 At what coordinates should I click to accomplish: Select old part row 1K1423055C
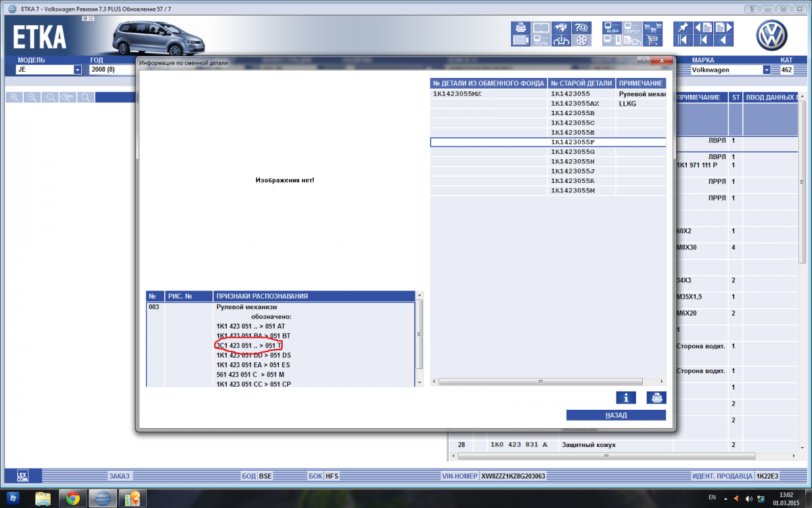pyautogui.click(x=572, y=123)
